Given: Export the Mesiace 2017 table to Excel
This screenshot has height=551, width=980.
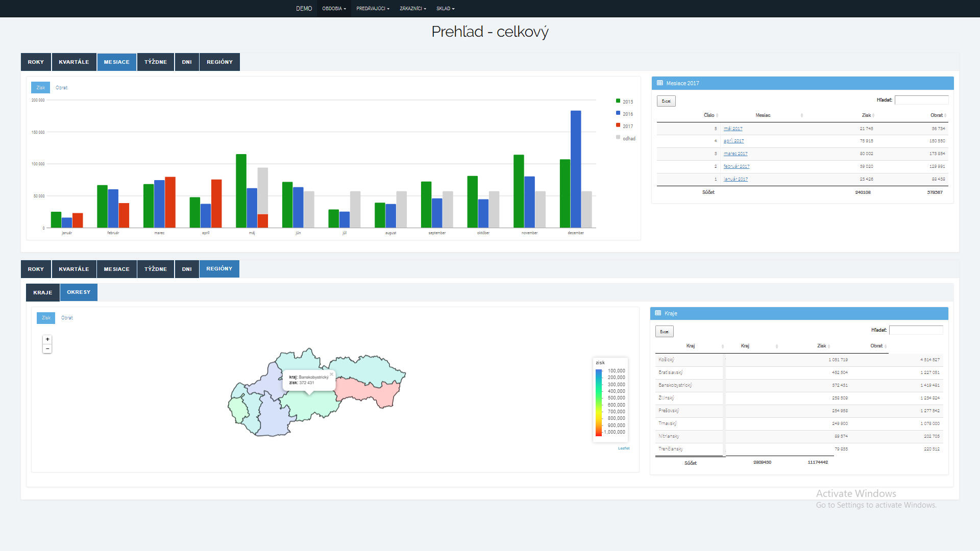Looking at the screenshot, I should click(666, 101).
